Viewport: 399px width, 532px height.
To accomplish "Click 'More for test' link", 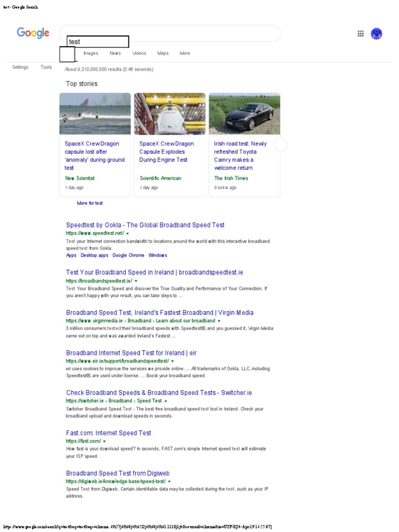I will [x=89, y=203].
